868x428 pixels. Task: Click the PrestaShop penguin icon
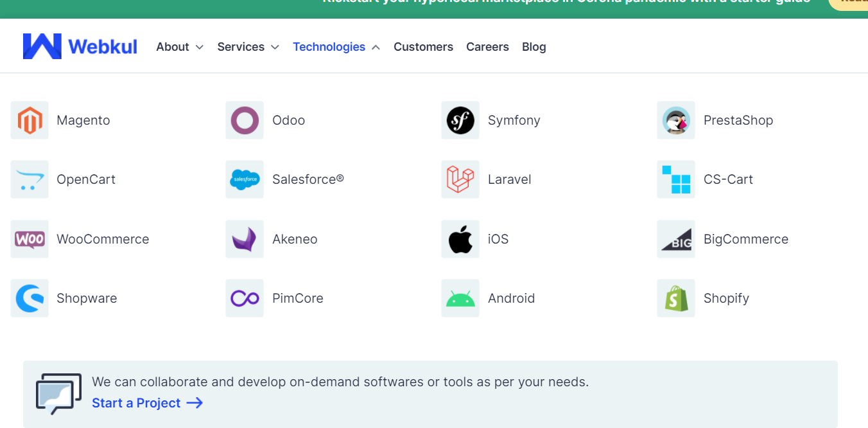click(x=676, y=120)
